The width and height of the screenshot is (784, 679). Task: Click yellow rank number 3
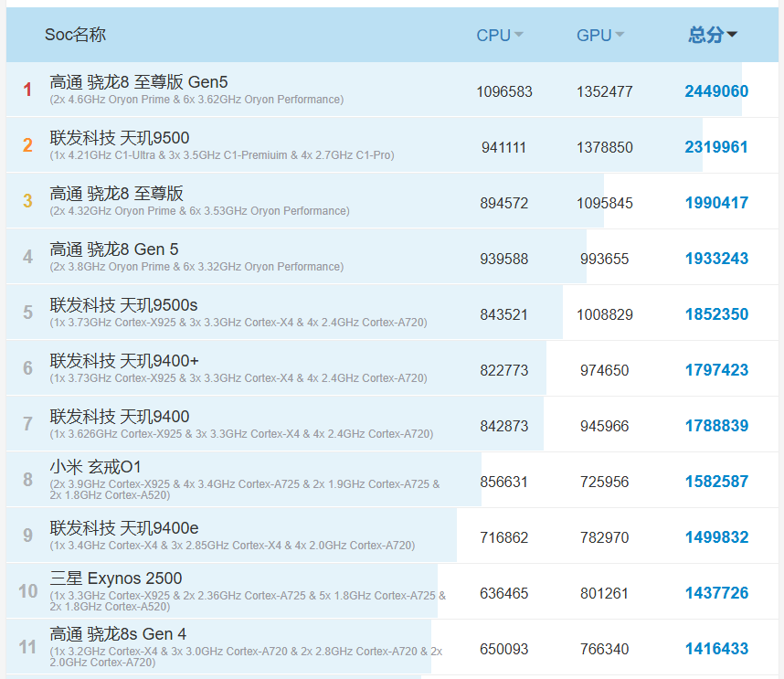tap(27, 201)
